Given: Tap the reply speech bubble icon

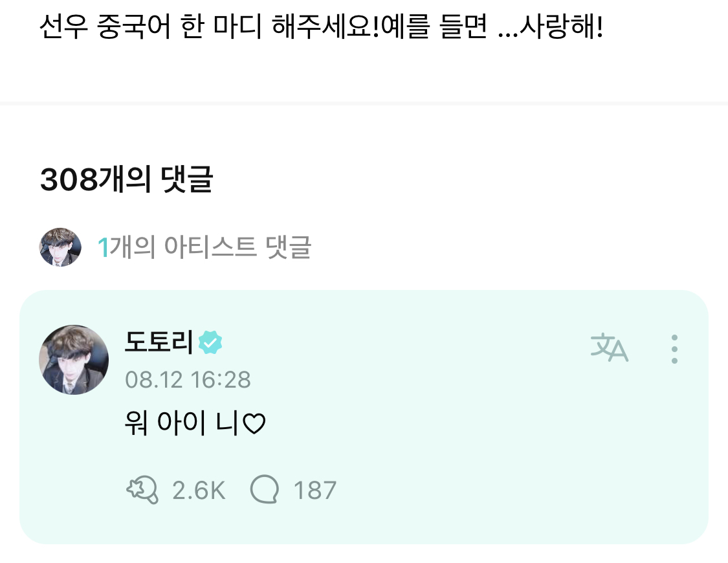Looking at the screenshot, I should (265, 490).
